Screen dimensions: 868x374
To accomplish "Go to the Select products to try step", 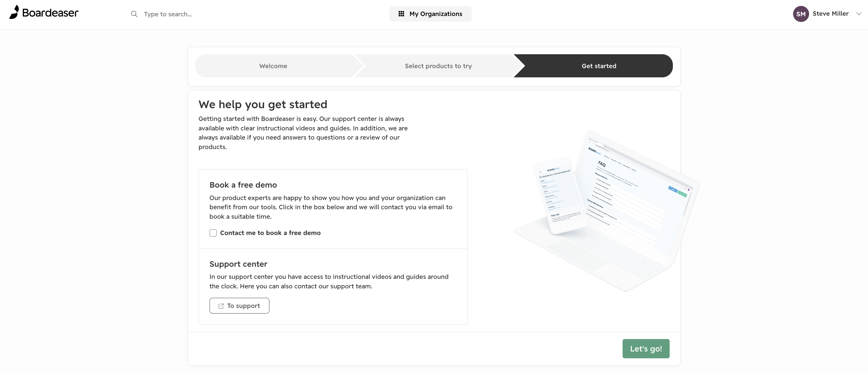I will (x=438, y=66).
